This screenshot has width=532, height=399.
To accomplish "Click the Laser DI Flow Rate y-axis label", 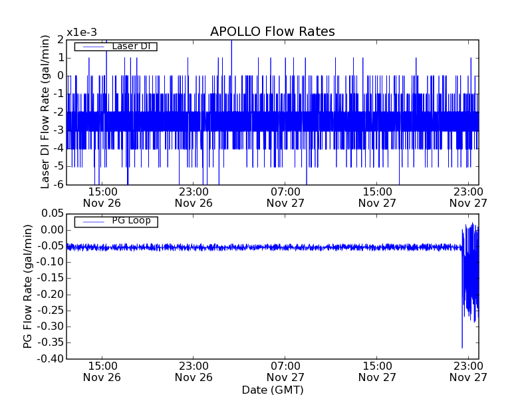I will click(x=45, y=111).
